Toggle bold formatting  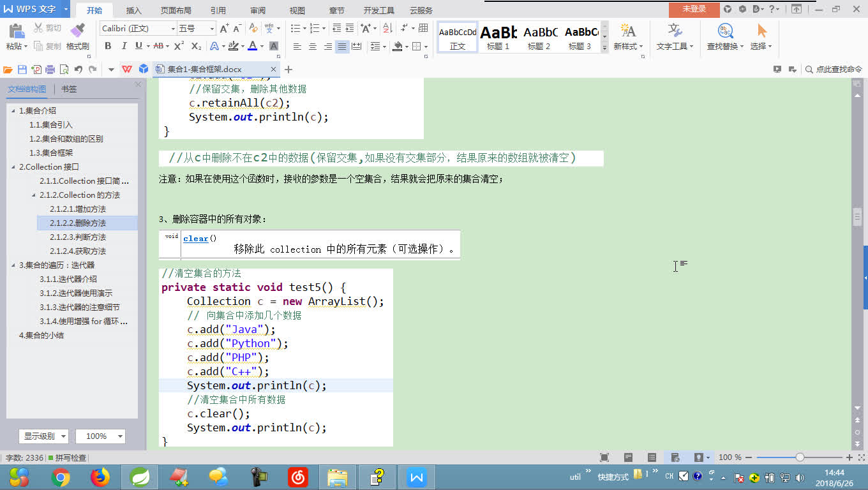(108, 46)
